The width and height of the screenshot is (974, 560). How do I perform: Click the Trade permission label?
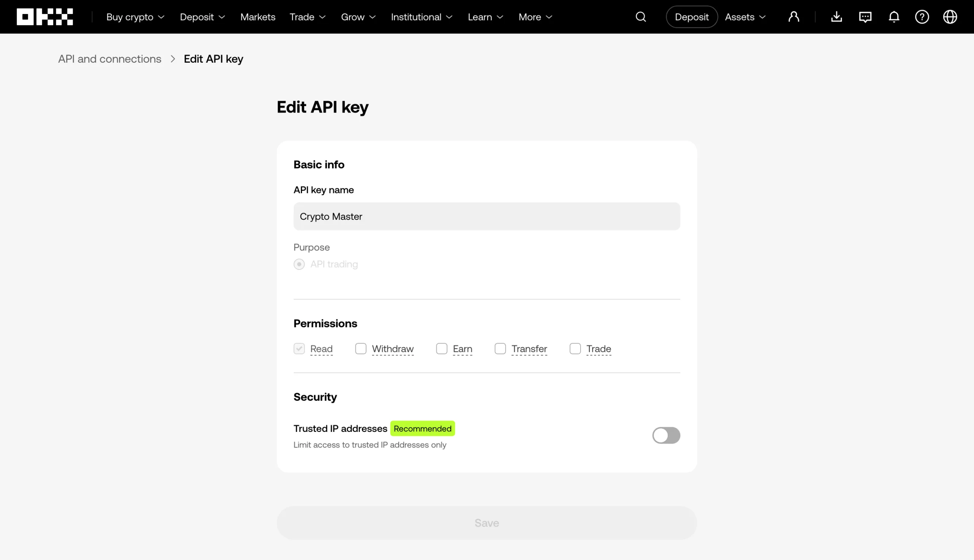pyautogui.click(x=599, y=349)
